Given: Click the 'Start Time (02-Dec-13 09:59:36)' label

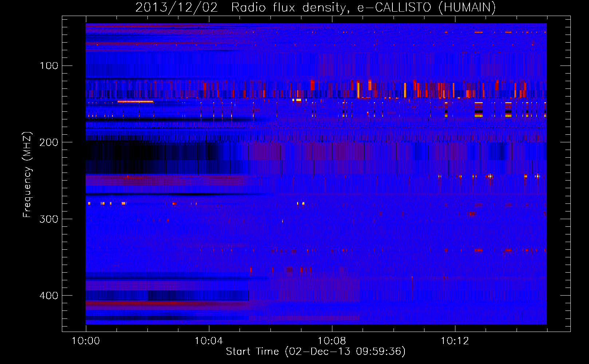Looking at the screenshot, I should pyautogui.click(x=316, y=352).
